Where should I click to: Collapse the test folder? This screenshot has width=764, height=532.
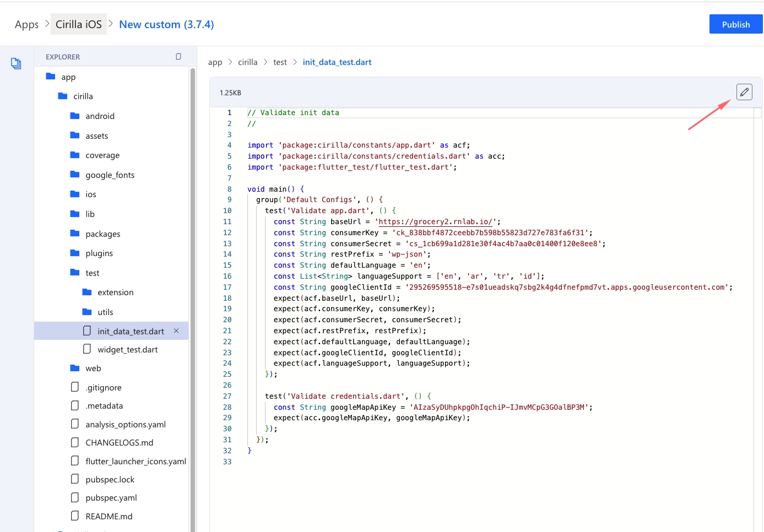click(x=92, y=273)
